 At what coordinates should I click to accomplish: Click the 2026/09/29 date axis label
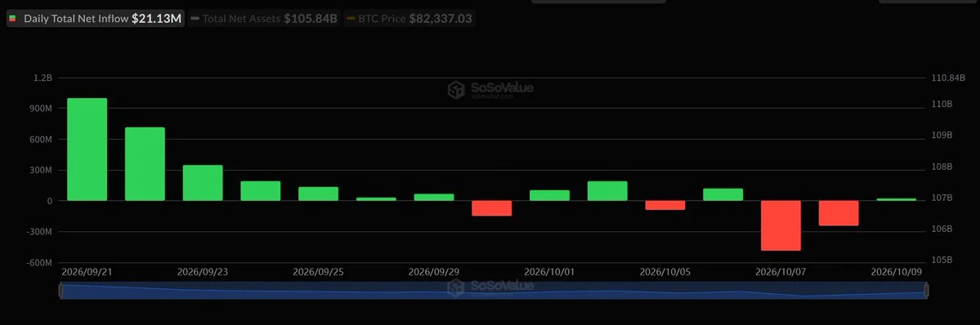click(434, 273)
